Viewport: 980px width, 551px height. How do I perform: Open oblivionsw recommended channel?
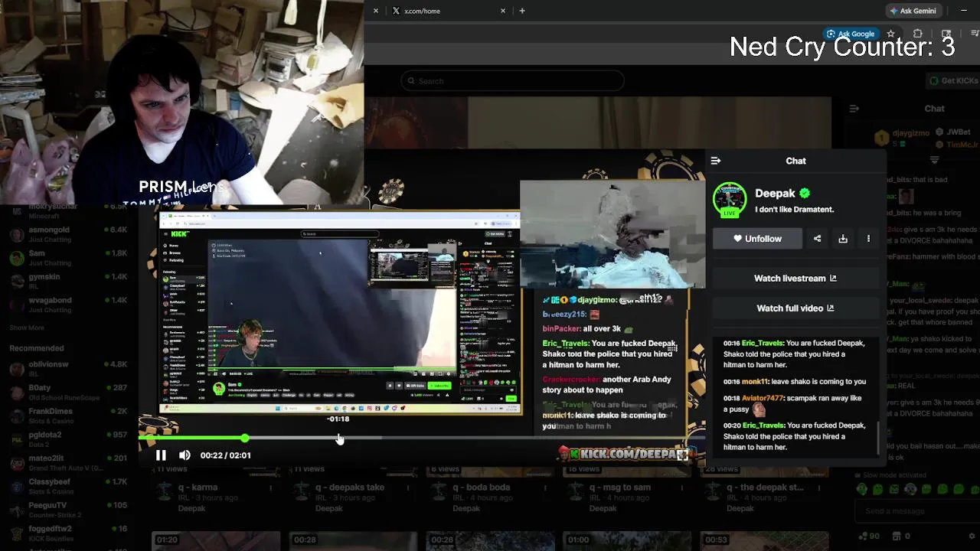pos(68,369)
